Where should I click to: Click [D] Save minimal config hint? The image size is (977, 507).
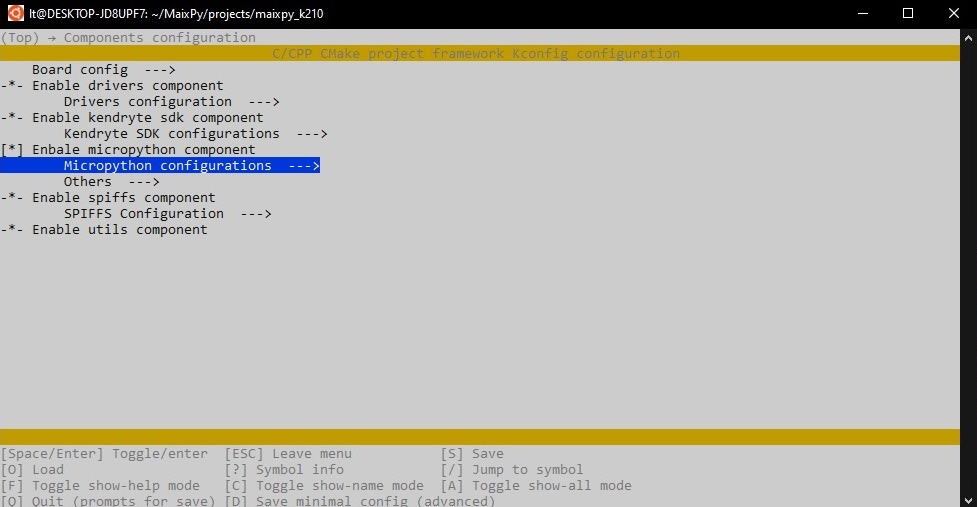pos(360,501)
